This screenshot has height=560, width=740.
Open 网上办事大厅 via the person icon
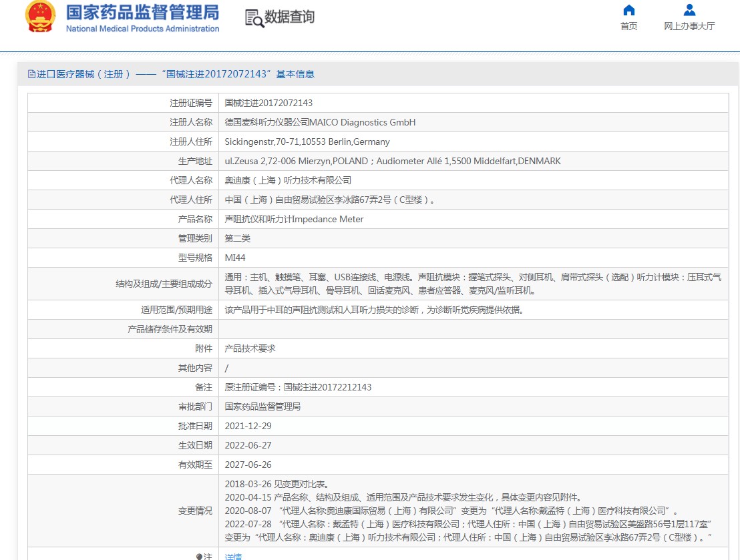click(689, 10)
